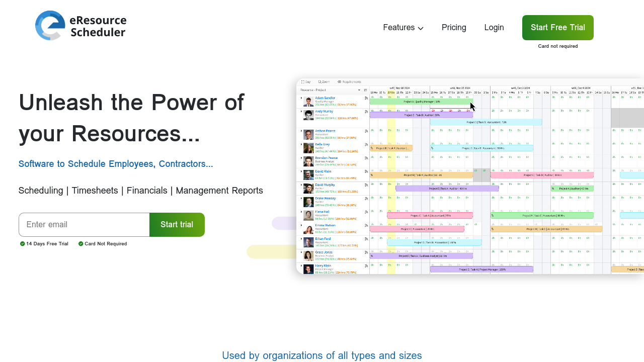
Task: Select Bella Grey's Project B Task A Auditor bar
Action: click(391, 148)
